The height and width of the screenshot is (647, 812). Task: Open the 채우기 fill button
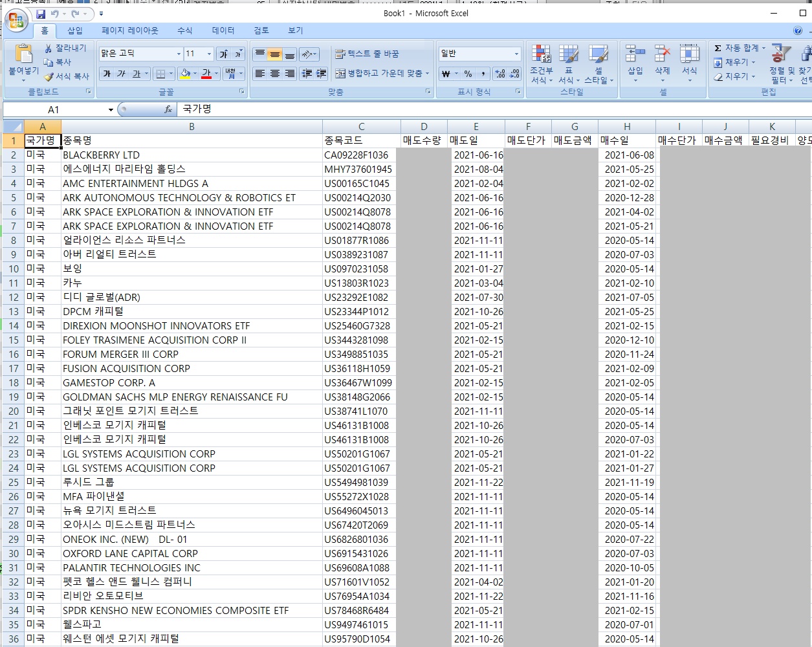click(734, 62)
